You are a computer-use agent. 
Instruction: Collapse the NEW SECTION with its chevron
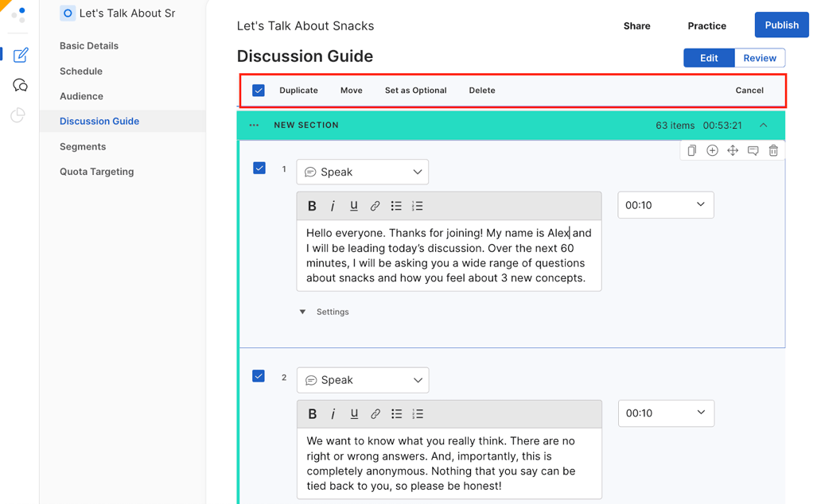click(x=764, y=125)
